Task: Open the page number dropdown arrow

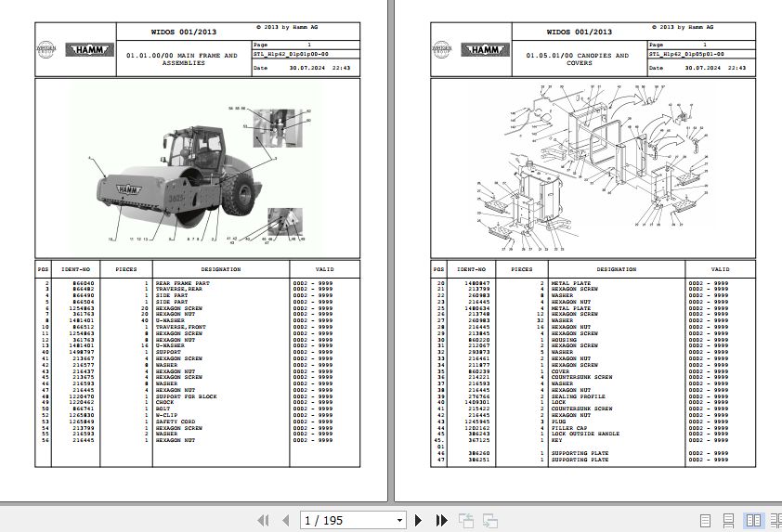Action: pyautogui.click(x=399, y=521)
